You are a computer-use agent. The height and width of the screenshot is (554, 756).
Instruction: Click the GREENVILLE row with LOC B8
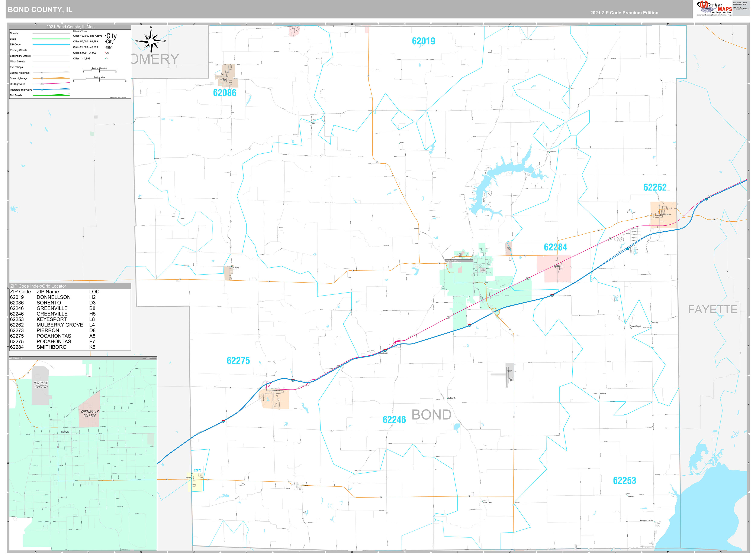tap(70, 308)
